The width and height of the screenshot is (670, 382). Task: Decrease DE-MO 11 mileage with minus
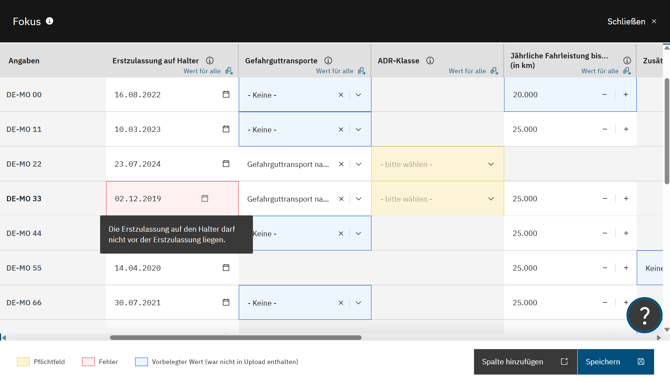tap(605, 129)
